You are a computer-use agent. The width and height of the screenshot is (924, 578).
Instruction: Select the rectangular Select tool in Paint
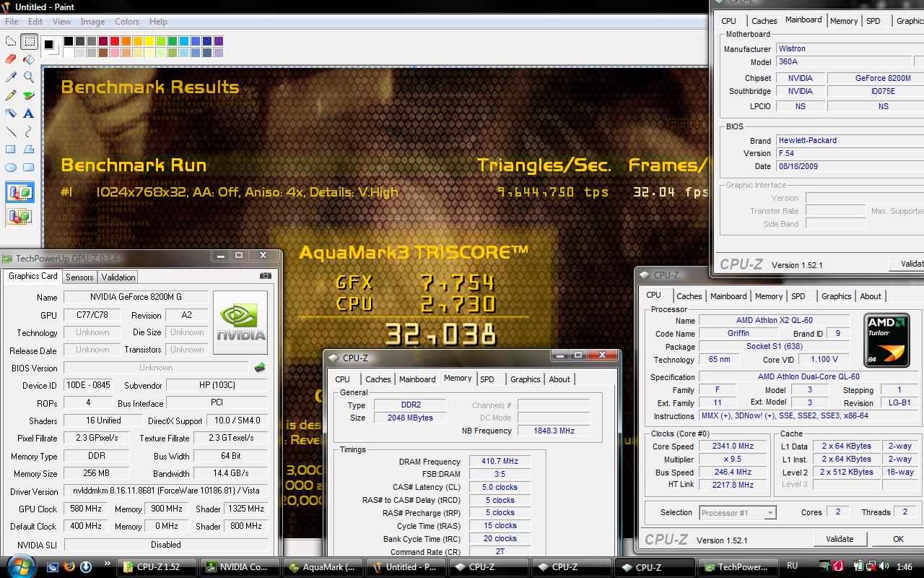coord(29,42)
